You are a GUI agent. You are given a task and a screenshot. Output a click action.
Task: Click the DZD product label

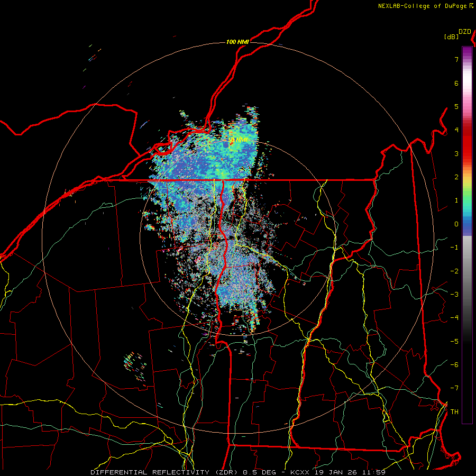coord(465,32)
